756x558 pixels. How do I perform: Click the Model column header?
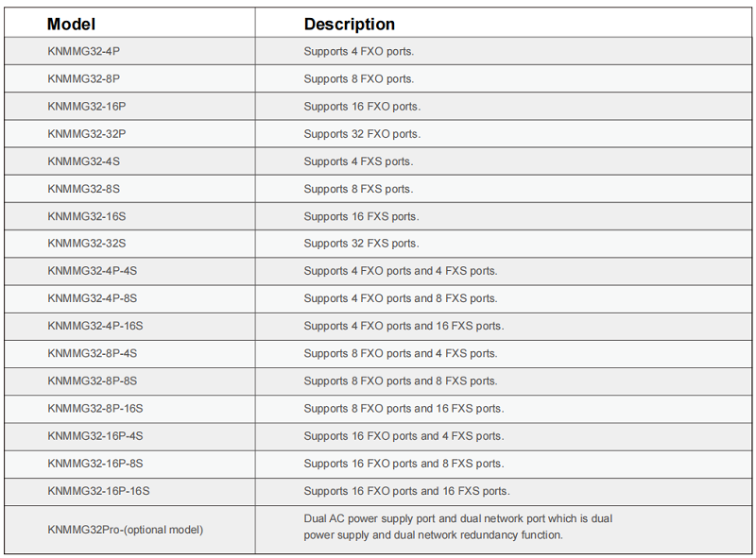tap(72, 25)
